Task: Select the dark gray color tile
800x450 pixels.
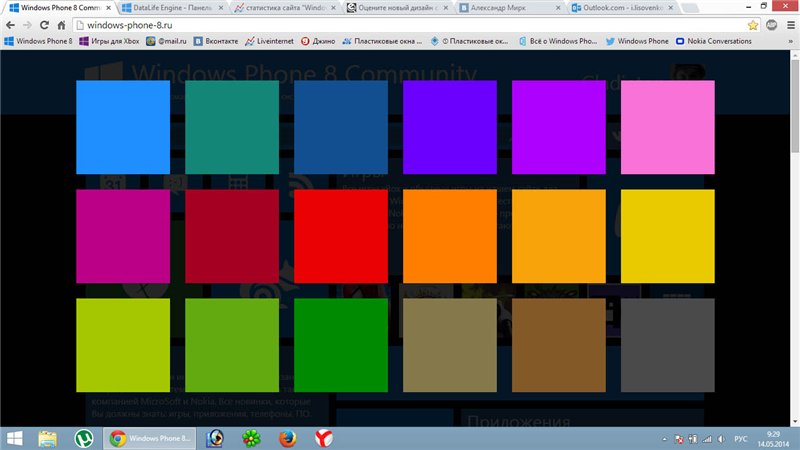Action: [x=668, y=345]
